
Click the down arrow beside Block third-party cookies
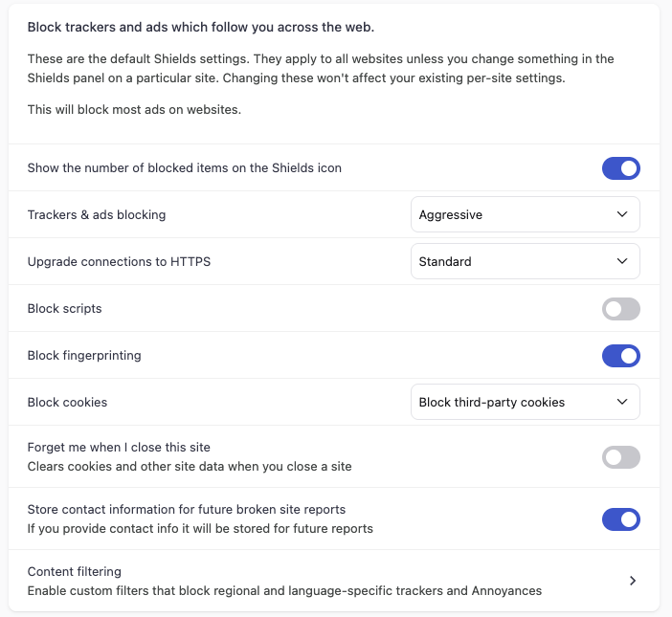coord(622,403)
